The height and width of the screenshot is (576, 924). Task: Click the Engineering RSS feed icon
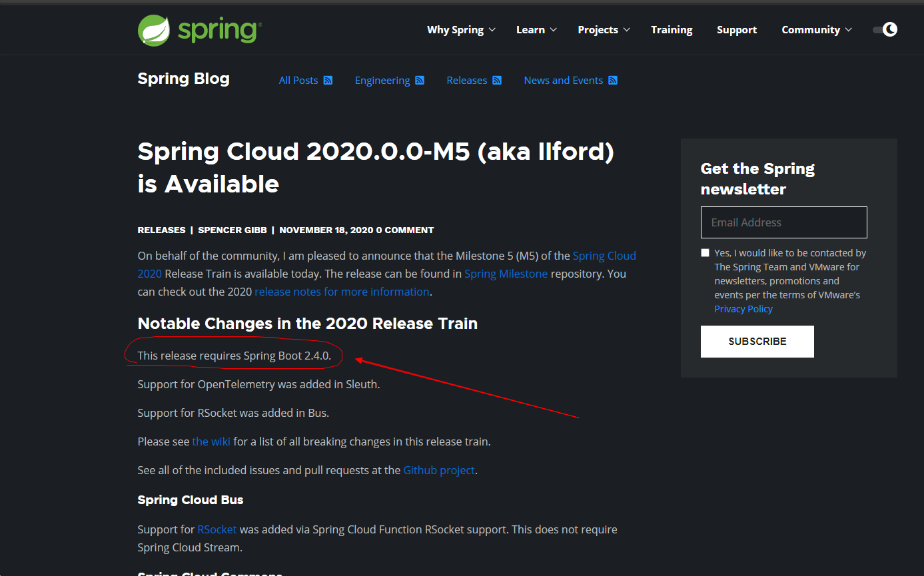point(420,80)
